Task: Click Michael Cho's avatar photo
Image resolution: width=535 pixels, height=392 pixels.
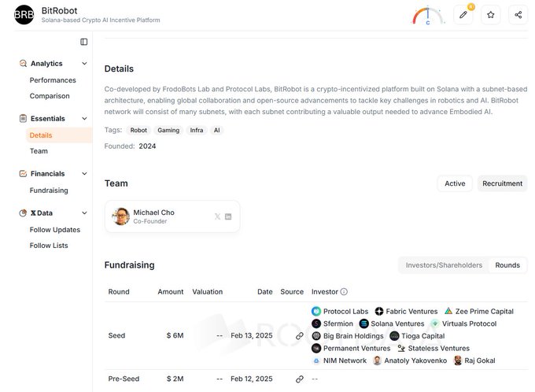Action: coord(121,216)
